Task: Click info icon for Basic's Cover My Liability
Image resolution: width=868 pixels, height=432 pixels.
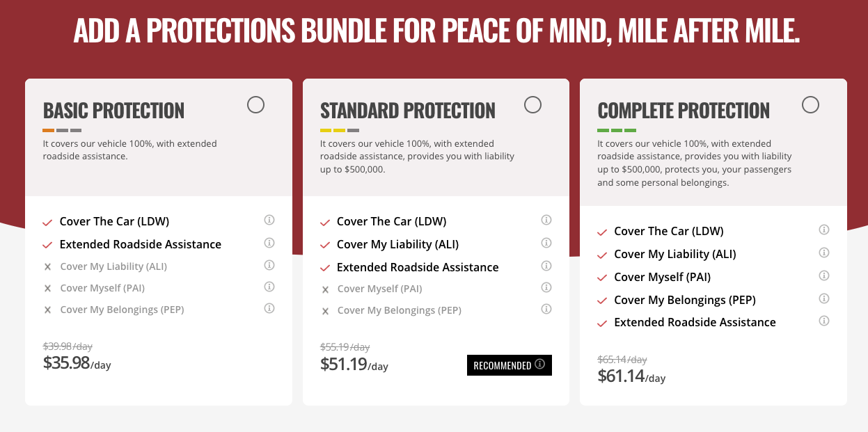Action: [x=269, y=265]
